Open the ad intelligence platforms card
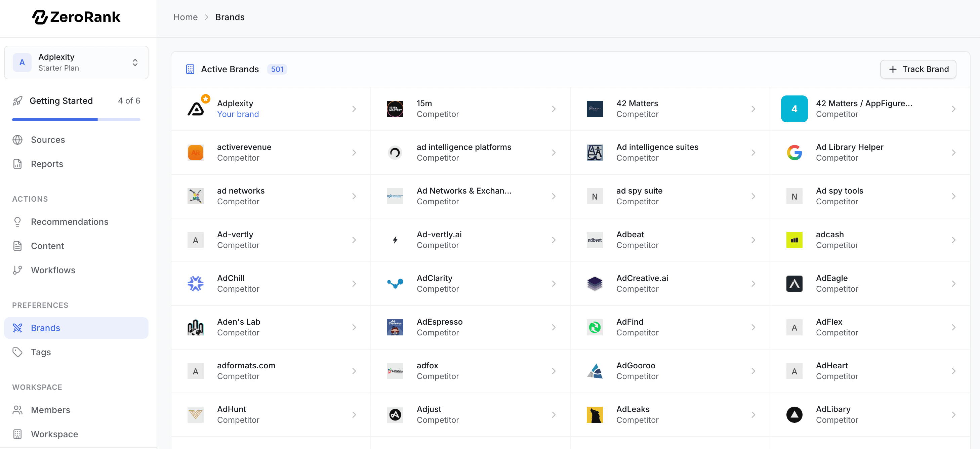 [x=470, y=153]
